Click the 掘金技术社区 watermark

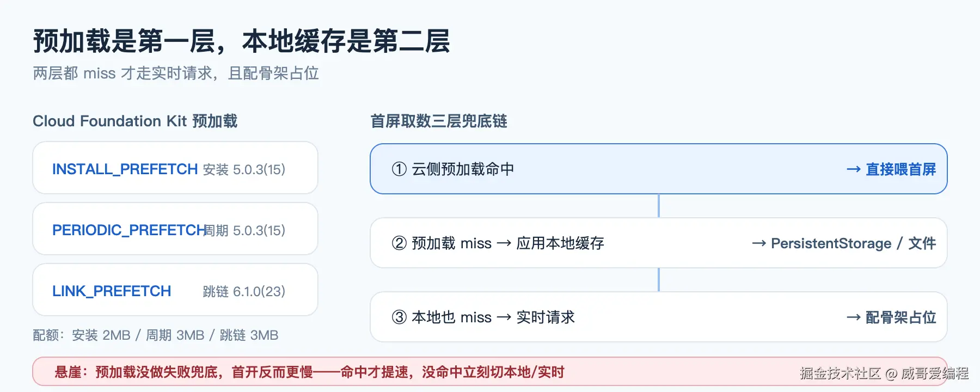[x=885, y=373]
